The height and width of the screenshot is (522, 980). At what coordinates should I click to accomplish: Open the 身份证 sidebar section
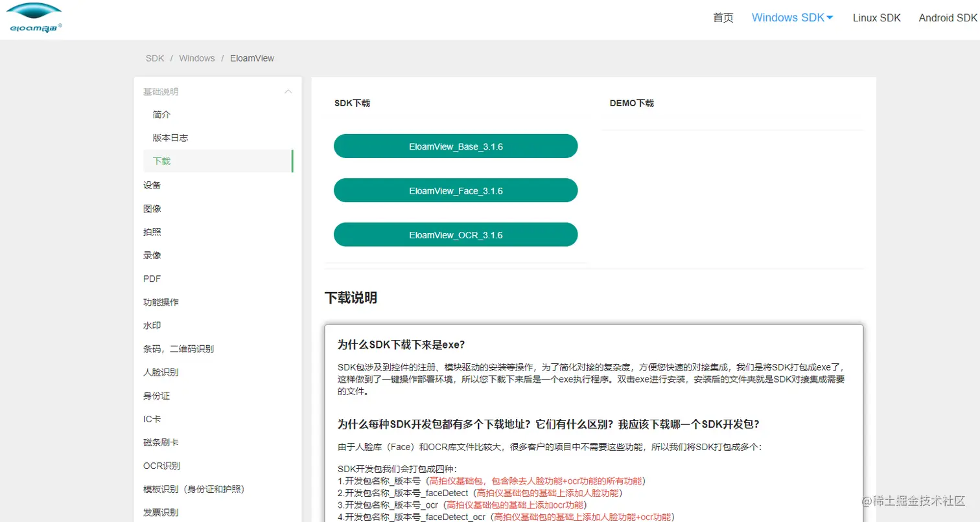156,396
